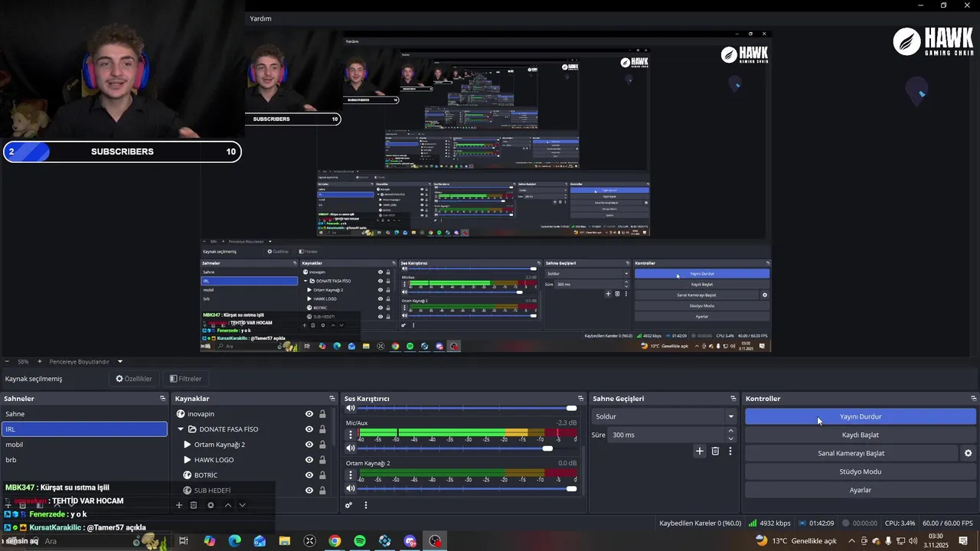This screenshot has height=551, width=980.
Task: Hide the DONATE FASA FİSO group
Action: tap(309, 429)
